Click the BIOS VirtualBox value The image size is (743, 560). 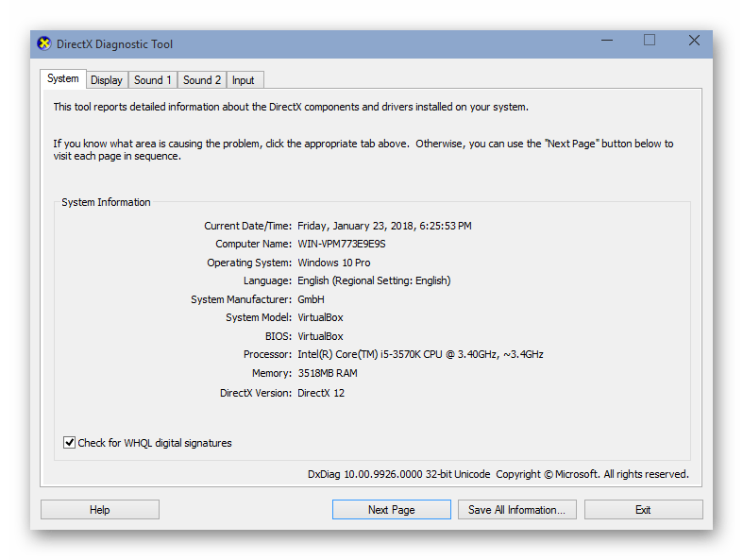[320, 337]
